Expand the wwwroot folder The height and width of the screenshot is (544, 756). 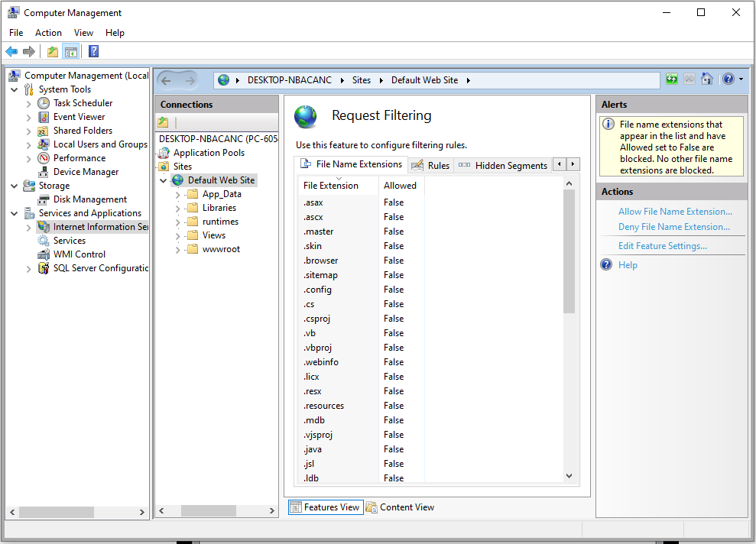click(x=178, y=250)
